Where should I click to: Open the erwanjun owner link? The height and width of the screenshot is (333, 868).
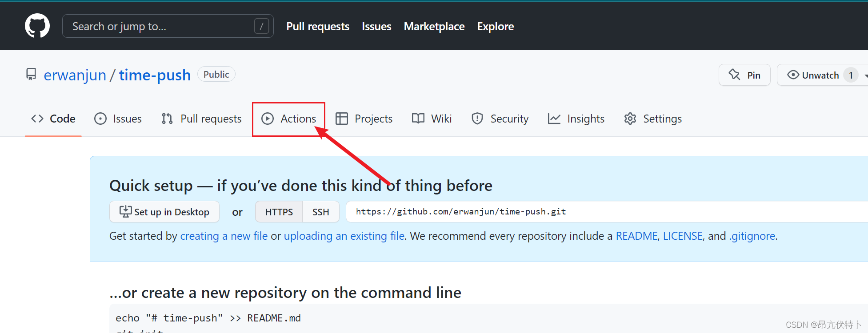(75, 75)
